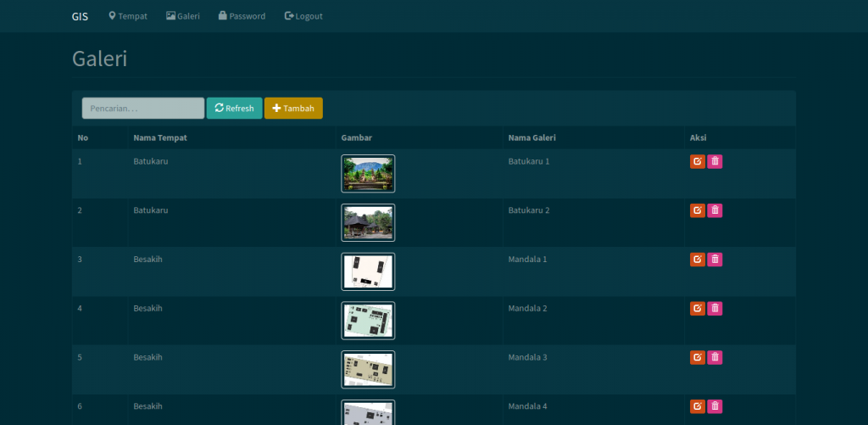
Task: Select the Mandala 3 gallery name
Action: click(x=527, y=357)
